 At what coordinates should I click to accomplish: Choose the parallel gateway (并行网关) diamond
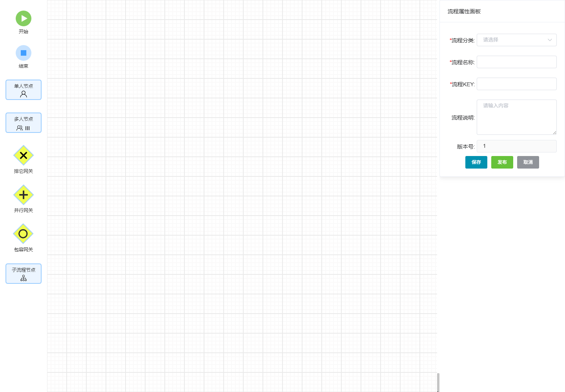pyautogui.click(x=24, y=195)
